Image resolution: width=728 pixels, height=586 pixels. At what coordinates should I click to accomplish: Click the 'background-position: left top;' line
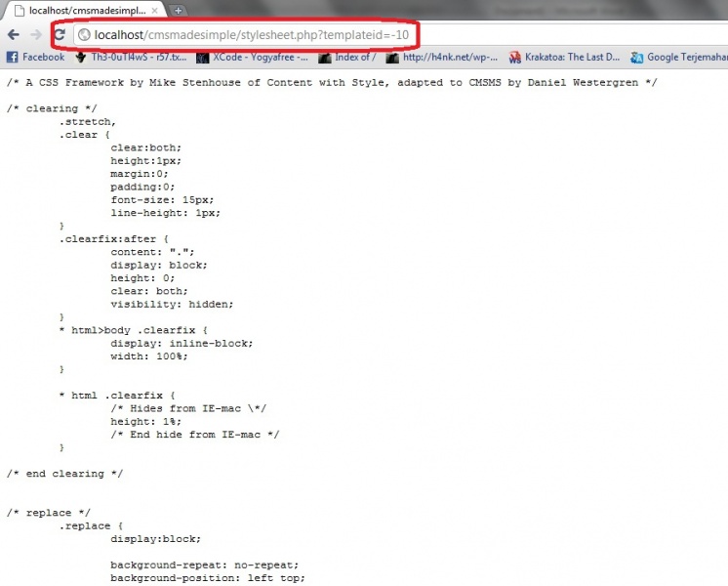208,578
